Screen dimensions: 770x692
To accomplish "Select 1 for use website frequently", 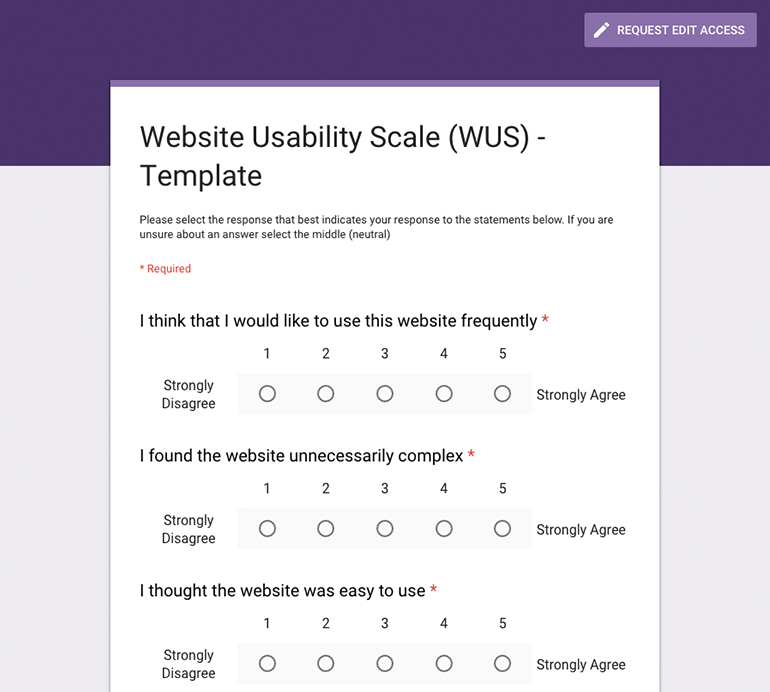I will [267, 393].
